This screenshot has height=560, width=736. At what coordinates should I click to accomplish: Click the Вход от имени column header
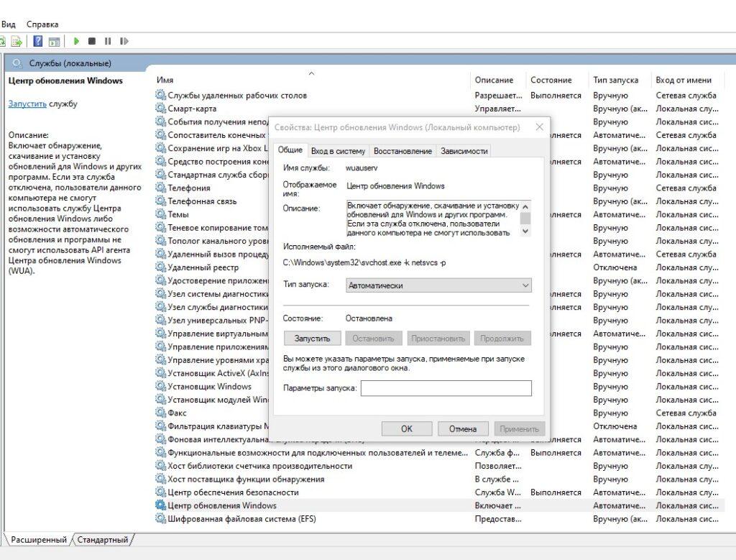click(x=684, y=81)
